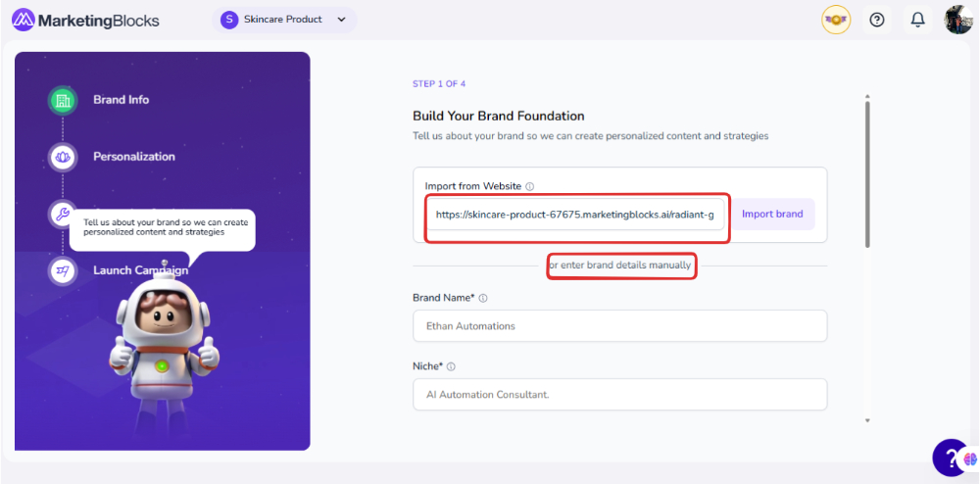Screen dimensions: 980x484
Task: Click the Import brand button
Action: pos(772,215)
